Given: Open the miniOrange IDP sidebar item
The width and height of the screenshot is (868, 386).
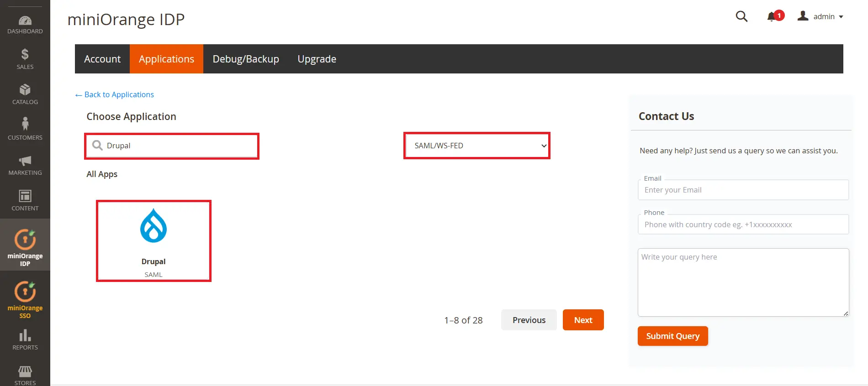Looking at the screenshot, I should pos(25,245).
